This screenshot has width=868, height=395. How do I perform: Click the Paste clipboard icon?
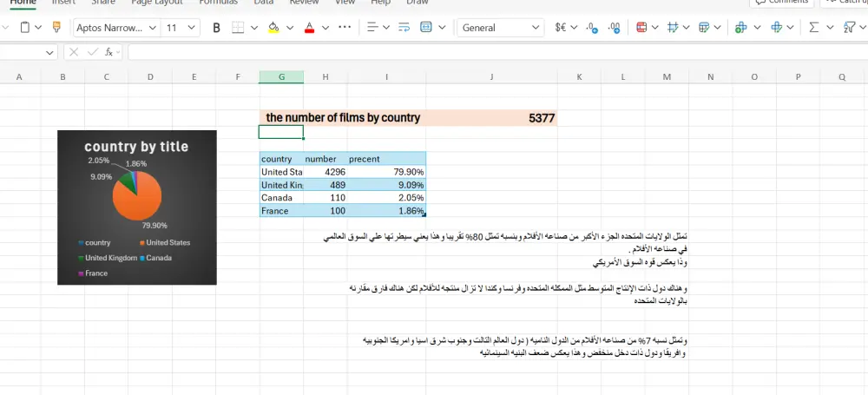25,27
